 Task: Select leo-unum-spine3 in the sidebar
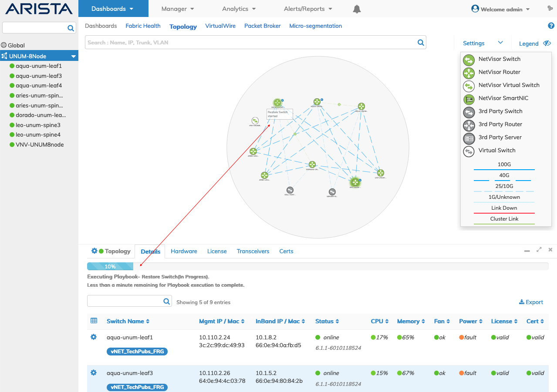38,125
